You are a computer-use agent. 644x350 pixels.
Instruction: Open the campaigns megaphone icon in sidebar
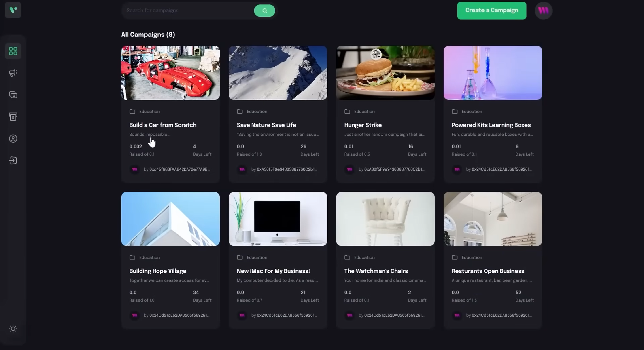click(13, 73)
